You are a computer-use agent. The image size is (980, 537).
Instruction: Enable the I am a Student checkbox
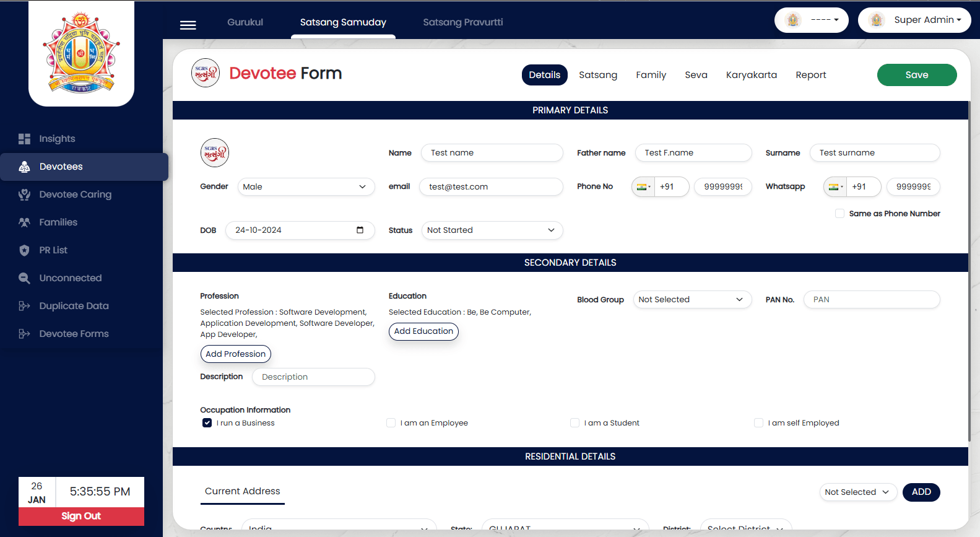[575, 423]
